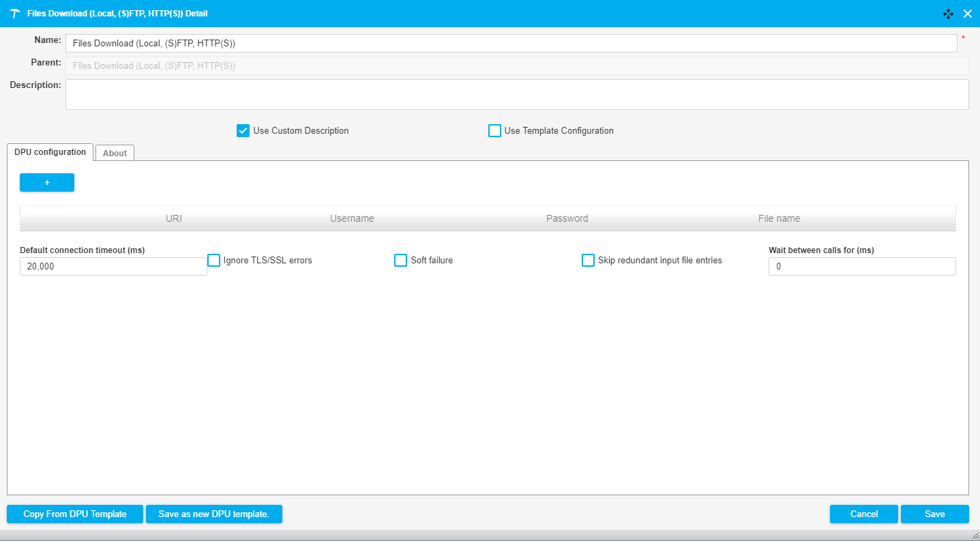The height and width of the screenshot is (541, 980).
Task: Click Save as new DPU template
Action: 213,514
